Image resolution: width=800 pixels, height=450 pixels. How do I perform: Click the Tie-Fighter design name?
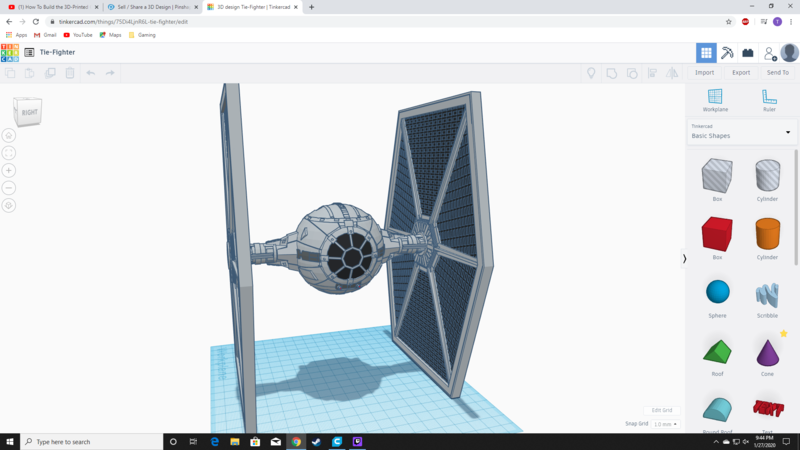(57, 52)
